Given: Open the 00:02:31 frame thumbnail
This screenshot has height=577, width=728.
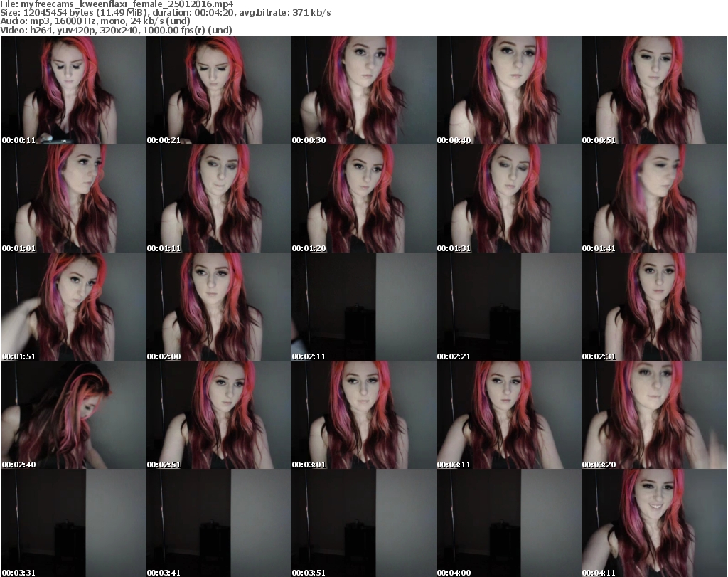Looking at the screenshot, I should point(654,307).
